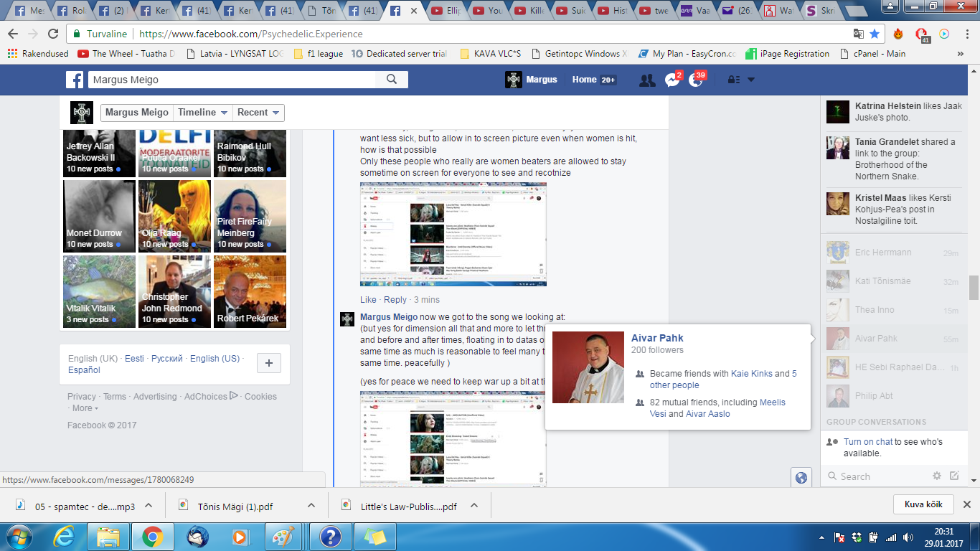Open the Recent dropdown
Image resolution: width=980 pixels, height=551 pixels.
(258, 113)
